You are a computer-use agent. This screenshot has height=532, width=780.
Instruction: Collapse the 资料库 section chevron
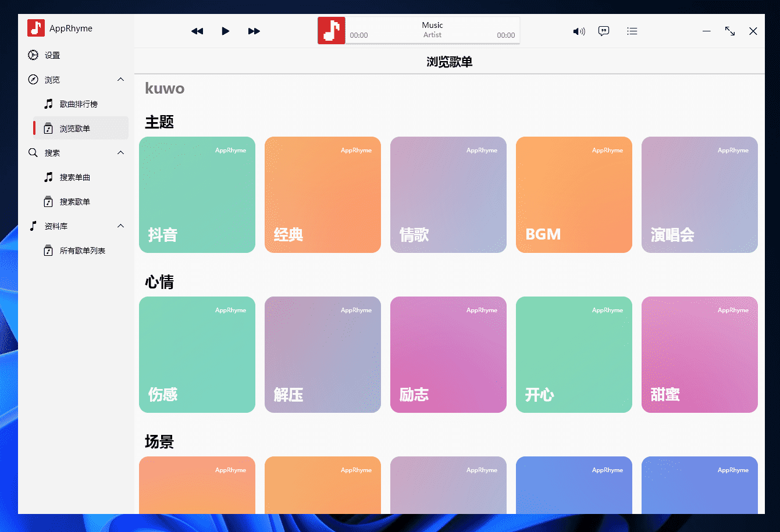pyautogui.click(x=121, y=226)
